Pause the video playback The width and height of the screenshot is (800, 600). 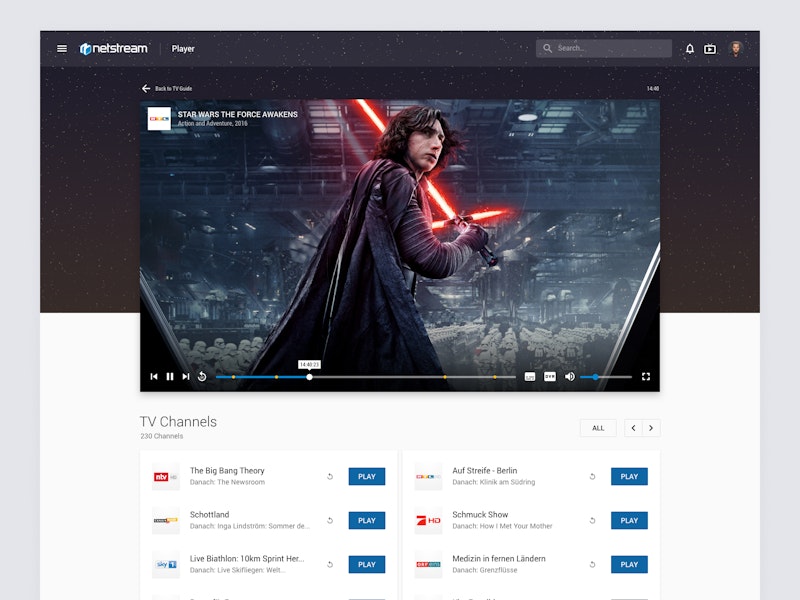tap(170, 377)
